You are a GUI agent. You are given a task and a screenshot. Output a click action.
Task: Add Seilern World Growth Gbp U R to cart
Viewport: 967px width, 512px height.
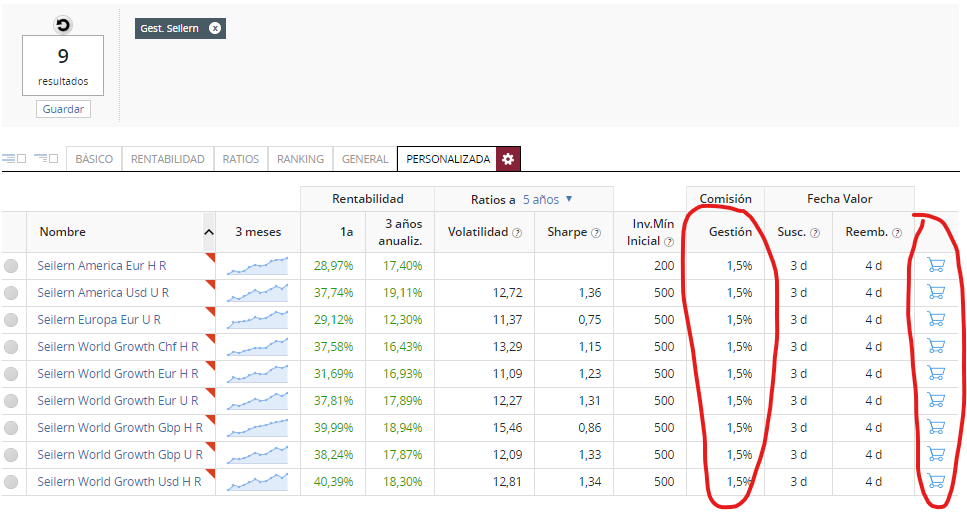(936, 455)
